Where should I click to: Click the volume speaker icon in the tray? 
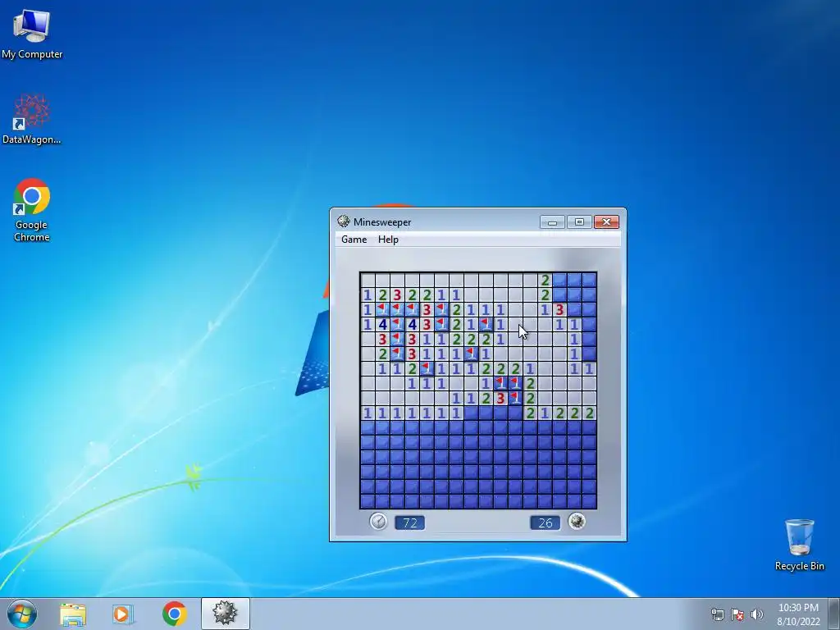pyautogui.click(x=757, y=614)
